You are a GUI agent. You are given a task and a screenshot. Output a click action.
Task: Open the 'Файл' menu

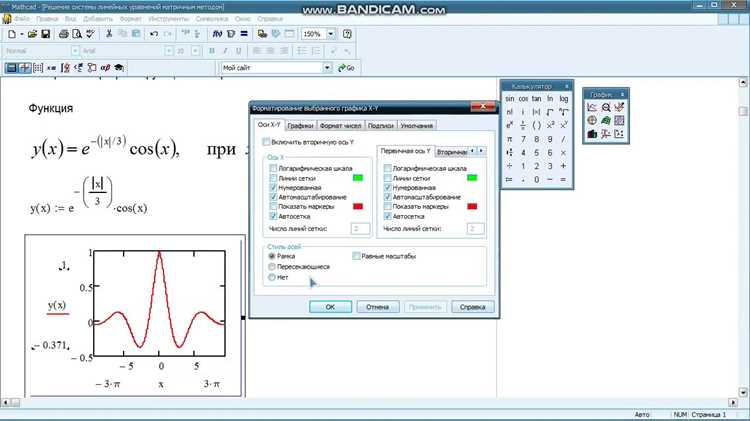click(x=22, y=19)
